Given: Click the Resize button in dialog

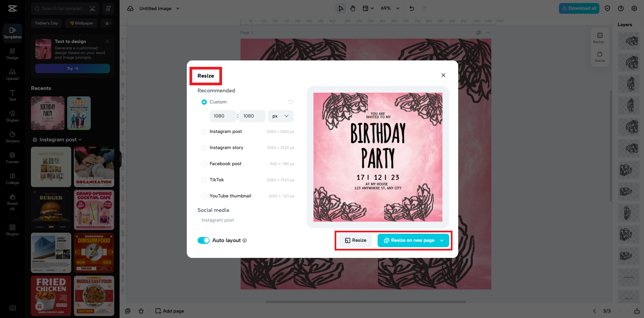Looking at the screenshot, I should click(x=355, y=240).
